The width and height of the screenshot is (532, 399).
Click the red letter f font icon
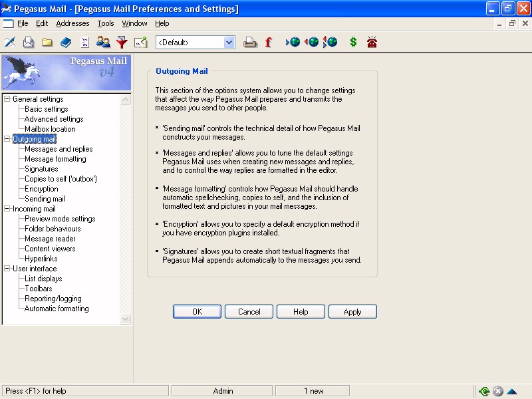point(269,43)
